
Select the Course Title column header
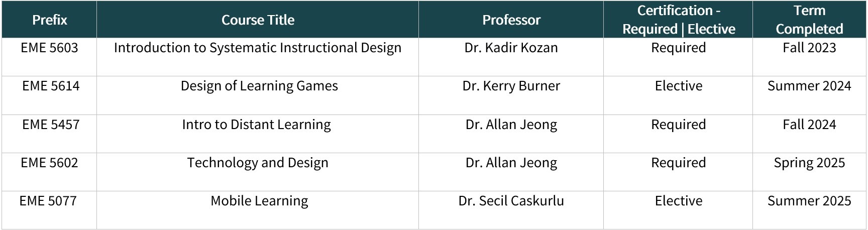[258, 20]
